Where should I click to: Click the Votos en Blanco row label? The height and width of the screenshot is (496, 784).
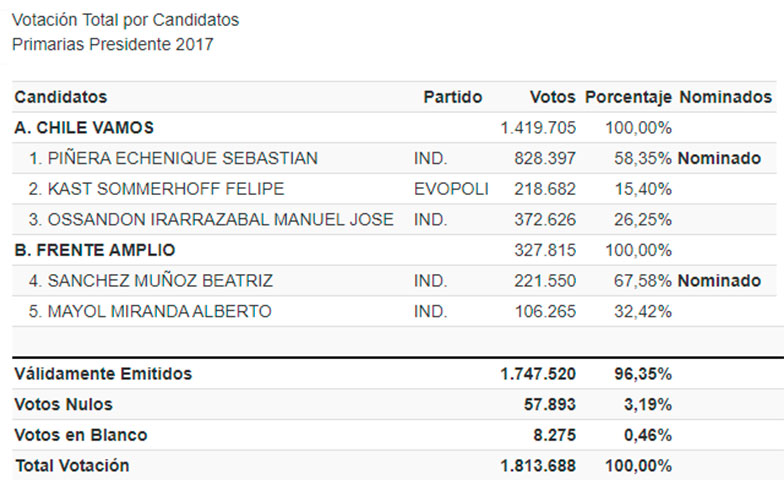point(81,435)
